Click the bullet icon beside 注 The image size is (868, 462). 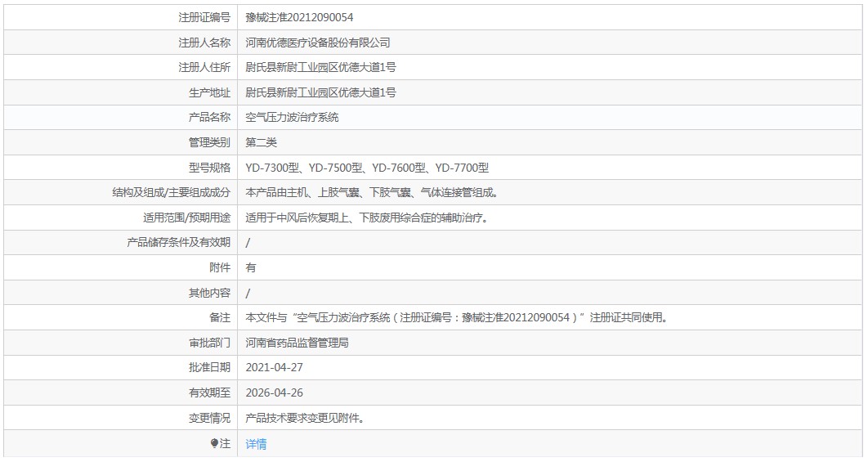pyautogui.click(x=214, y=443)
